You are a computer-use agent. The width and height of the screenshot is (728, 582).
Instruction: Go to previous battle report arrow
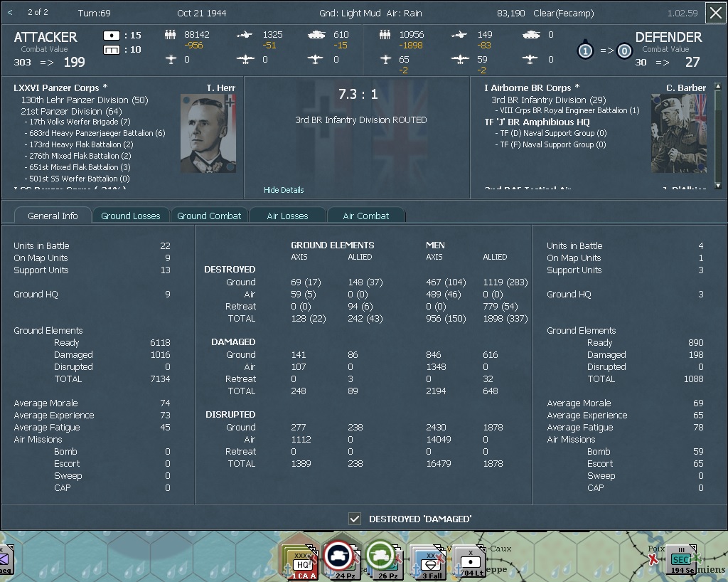click(x=10, y=13)
